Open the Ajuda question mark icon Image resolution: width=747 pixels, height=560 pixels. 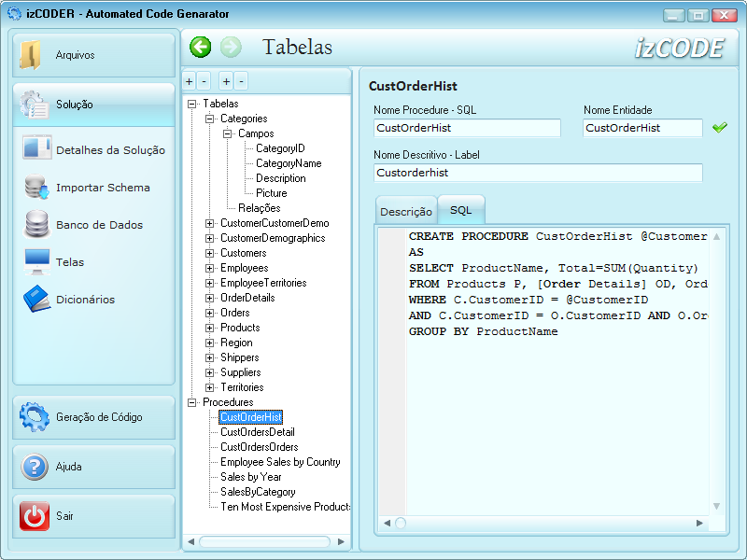point(35,467)
